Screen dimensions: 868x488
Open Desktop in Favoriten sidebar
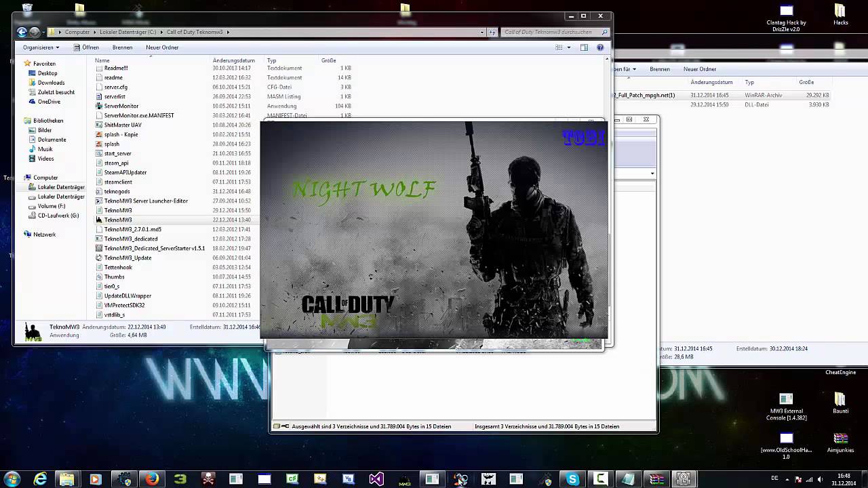tap(47, 73)
